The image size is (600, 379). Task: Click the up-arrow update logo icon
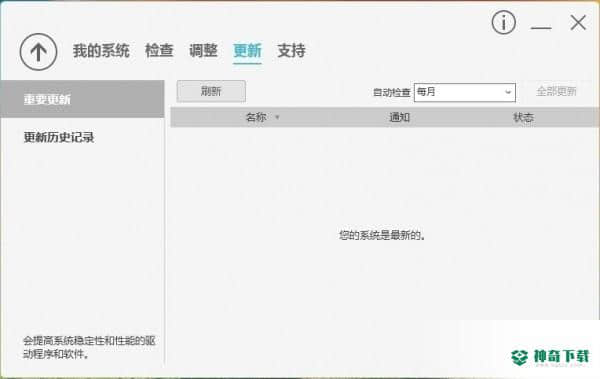pyautogui.click(x=38, y=52)
